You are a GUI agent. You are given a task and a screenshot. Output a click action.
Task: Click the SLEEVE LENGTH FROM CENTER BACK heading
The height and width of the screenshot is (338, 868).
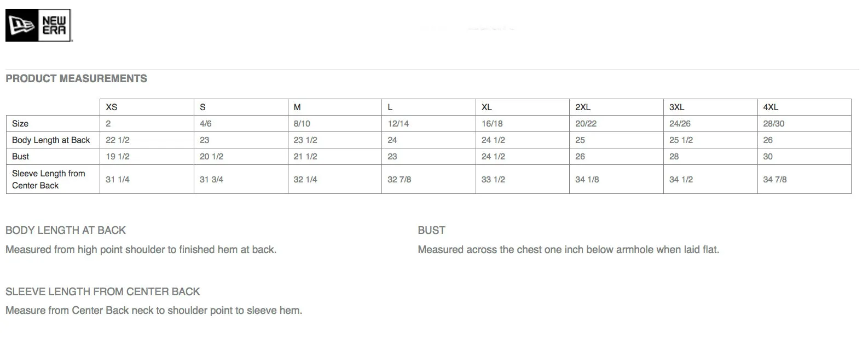103,291
